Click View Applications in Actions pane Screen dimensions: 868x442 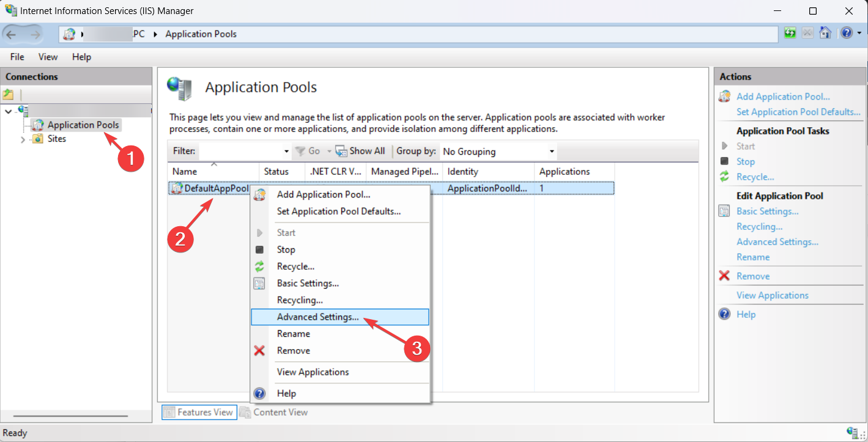(x=773, y=295)
